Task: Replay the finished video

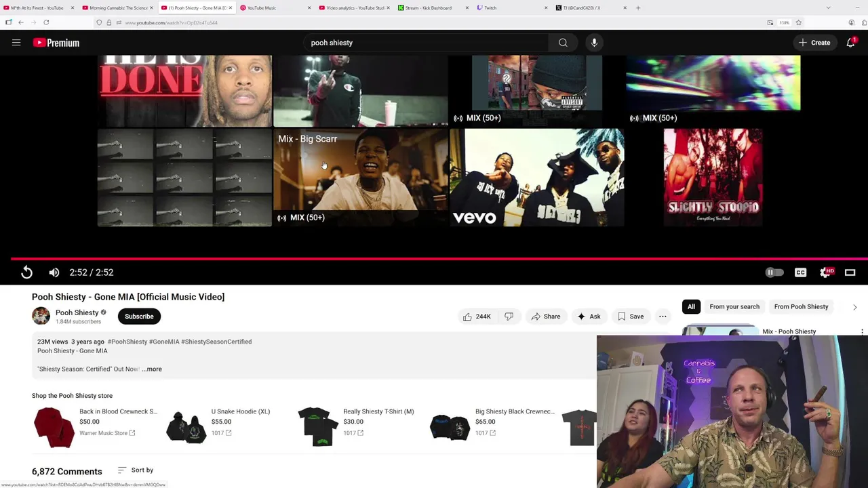Action: (26, 272)
